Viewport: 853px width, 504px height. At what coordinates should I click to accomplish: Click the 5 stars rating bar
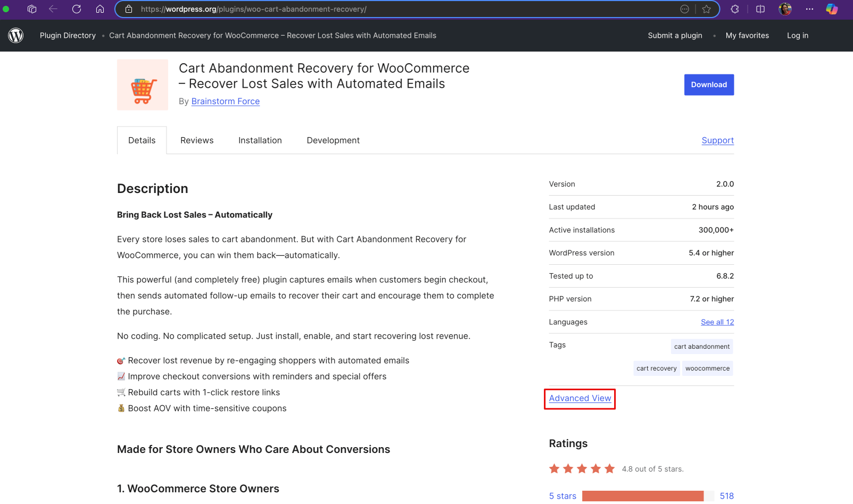(648, 496)
